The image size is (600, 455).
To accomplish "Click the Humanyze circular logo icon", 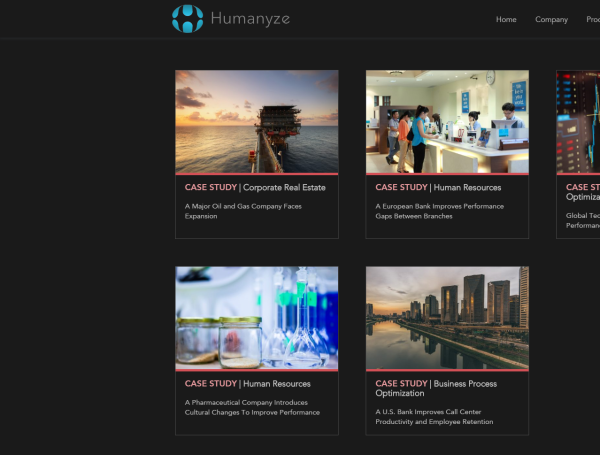I will [x=187, y=18].
